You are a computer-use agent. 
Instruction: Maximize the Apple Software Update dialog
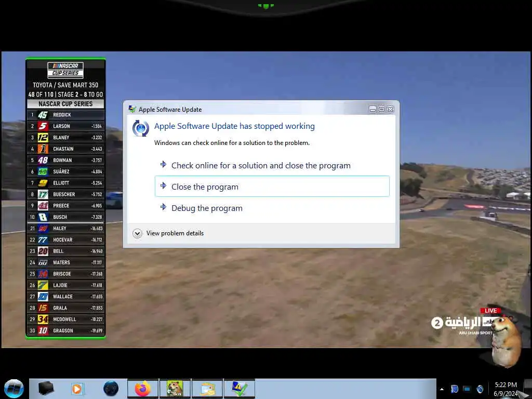tap(381, 109)
